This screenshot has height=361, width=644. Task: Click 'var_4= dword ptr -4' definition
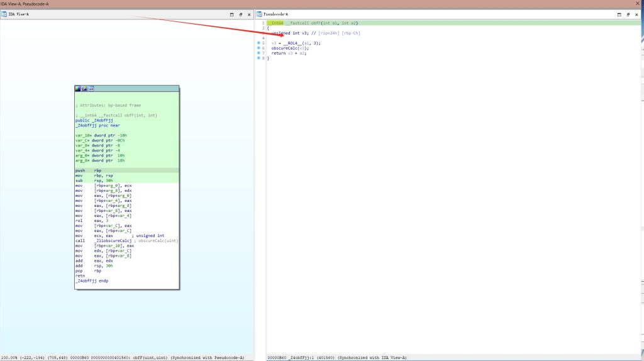97,150
